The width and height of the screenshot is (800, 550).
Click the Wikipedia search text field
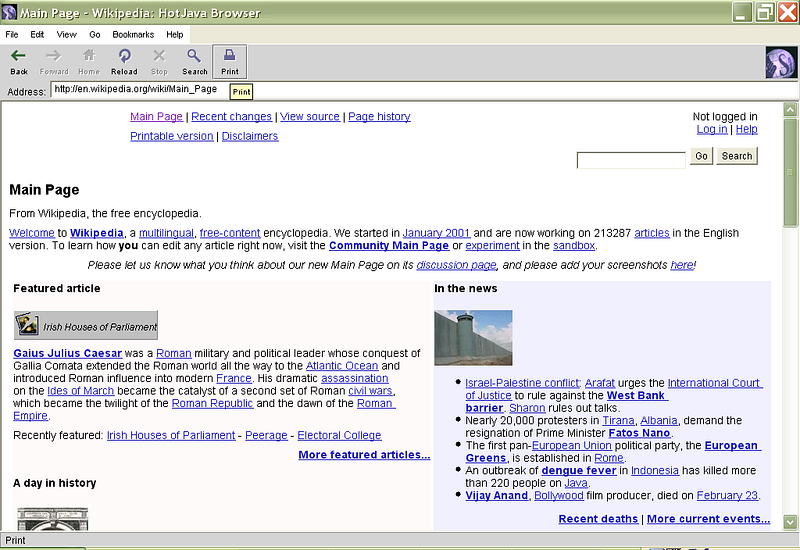[631, 159]
